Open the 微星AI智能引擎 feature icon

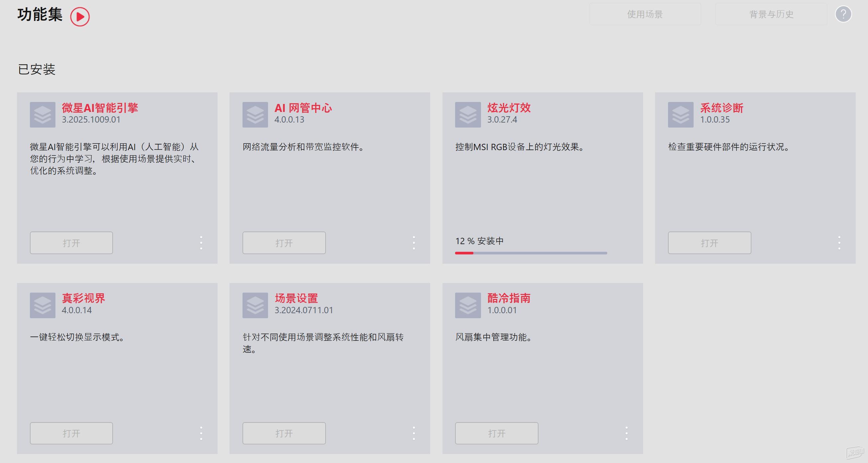(42, 115)
